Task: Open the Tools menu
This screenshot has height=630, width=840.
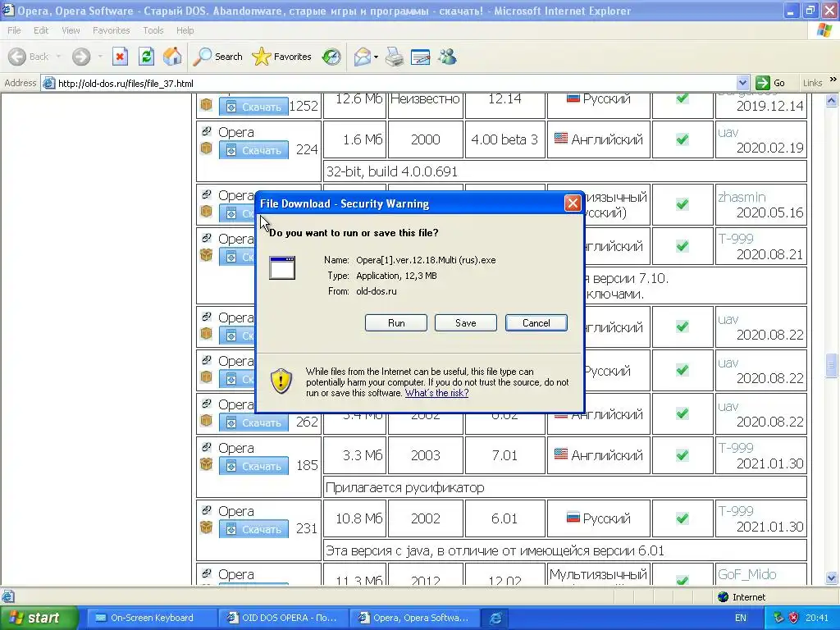Action: 153,30
